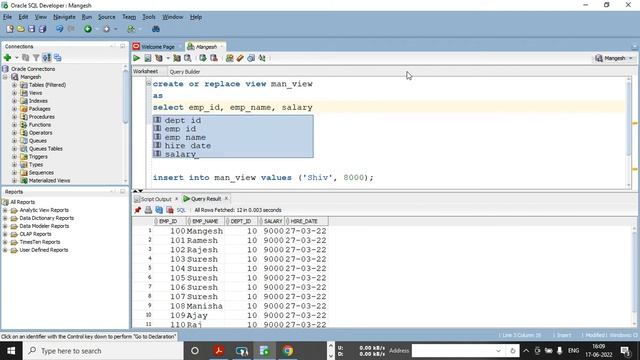Click the Save icon in main toolbar
Image resolution: width=640 pixels, height=360 pixels.
coord(31,29)
